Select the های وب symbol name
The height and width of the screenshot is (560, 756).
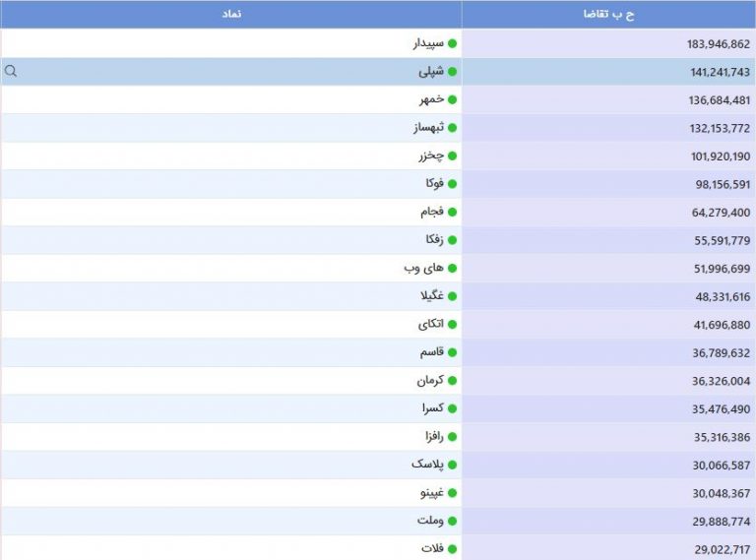pos(424,268)
